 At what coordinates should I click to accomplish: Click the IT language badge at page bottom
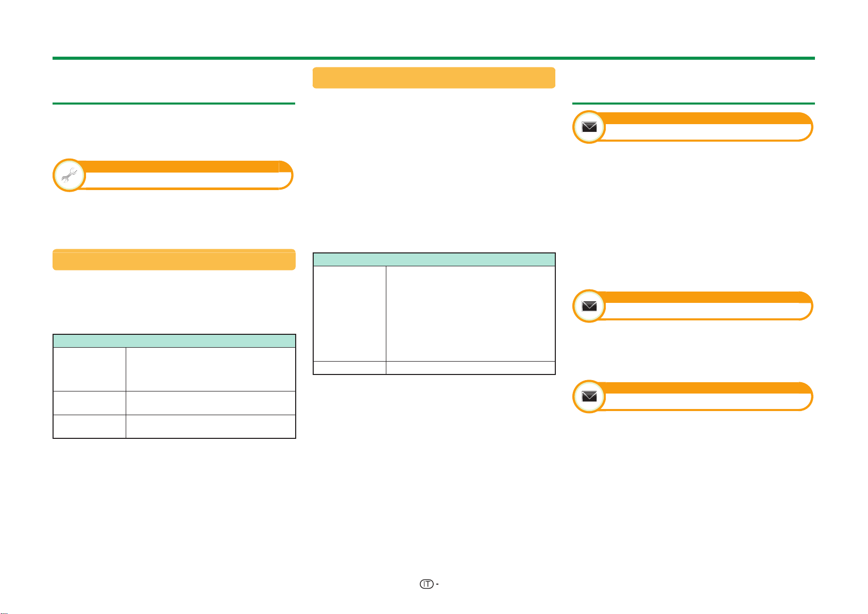pos(426,584)
